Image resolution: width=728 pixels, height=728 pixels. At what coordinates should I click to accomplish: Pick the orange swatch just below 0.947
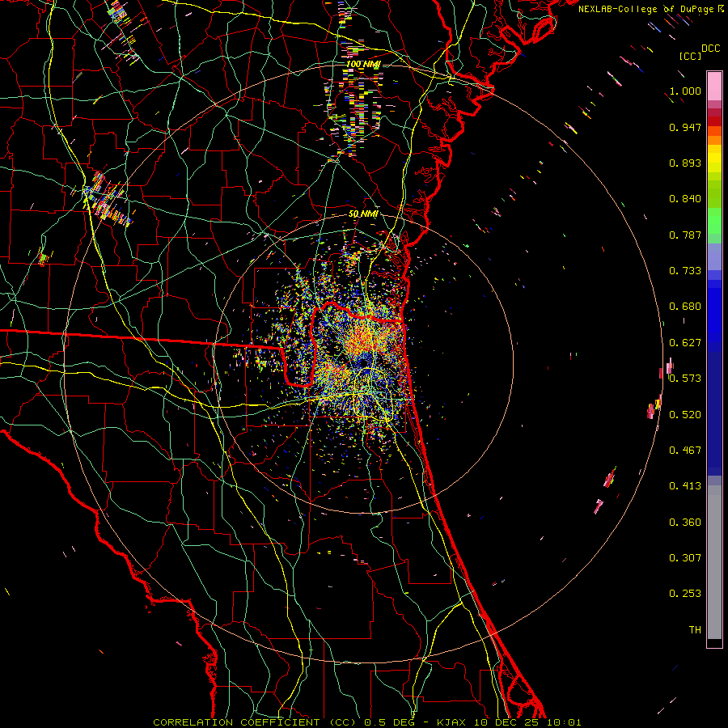[714, 131]
